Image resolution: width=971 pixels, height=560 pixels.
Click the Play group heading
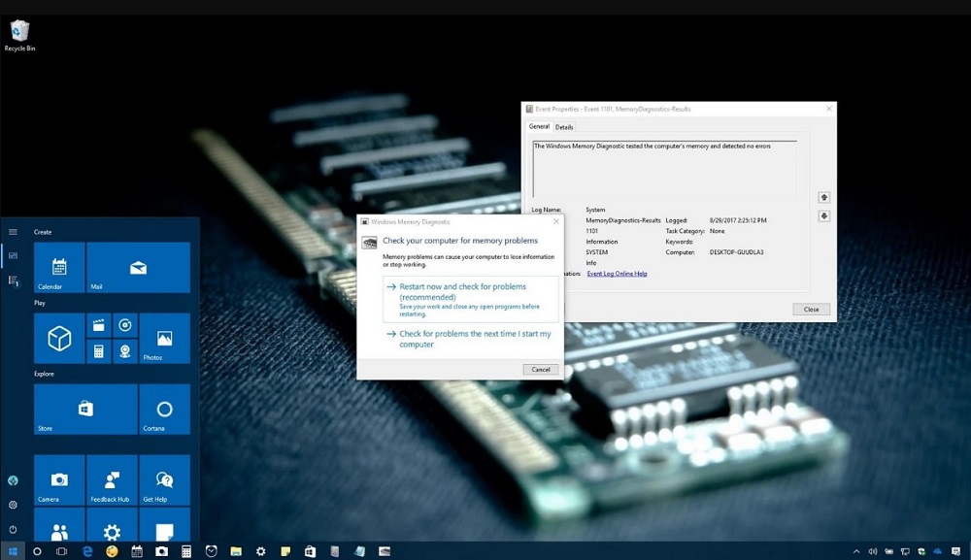coord(40,303)
